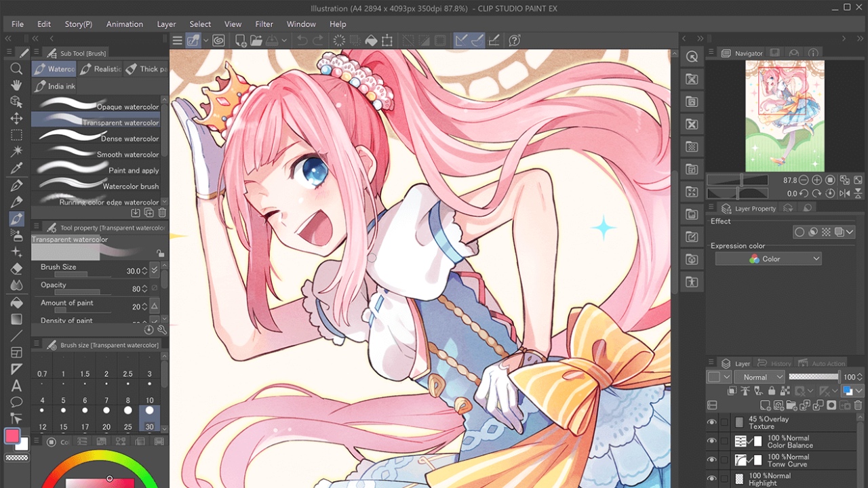This screenshot has height=488, width=868.
Task: Open the Layer Property effect dropdown arrow
Action: tap(850, 232)
